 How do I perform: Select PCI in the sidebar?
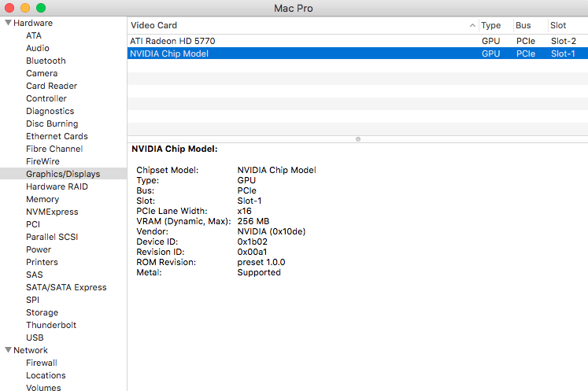point(33,224)
